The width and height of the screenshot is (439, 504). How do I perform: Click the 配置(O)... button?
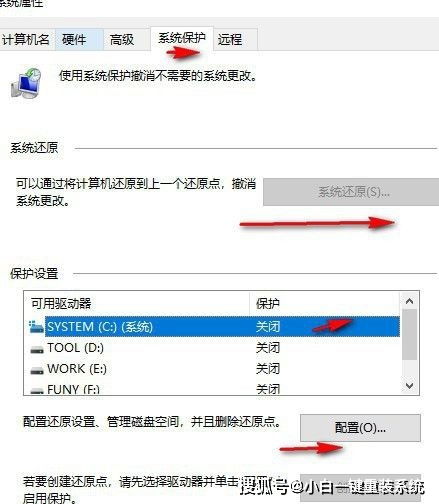pyautogui.click(x=360, y=428)
